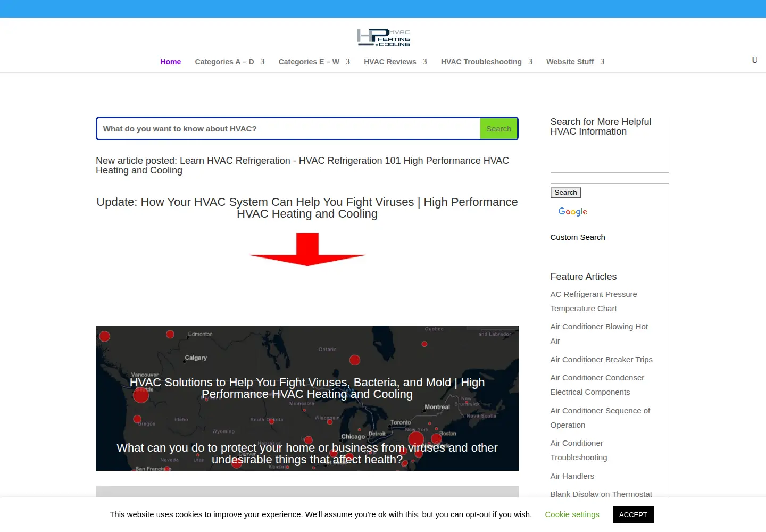
Task: Click the 'New article posted' text
Action: [x=302, y=165]
